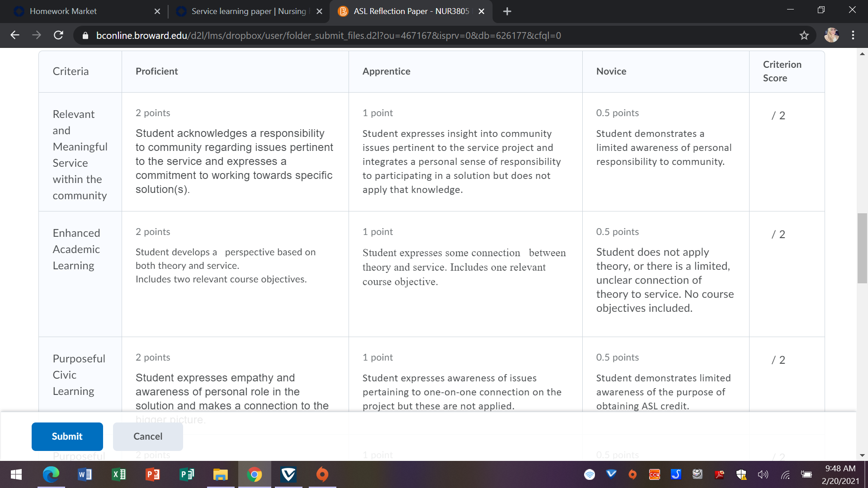Click the Proficient column header
868x488 pixels.
[156, 71]
